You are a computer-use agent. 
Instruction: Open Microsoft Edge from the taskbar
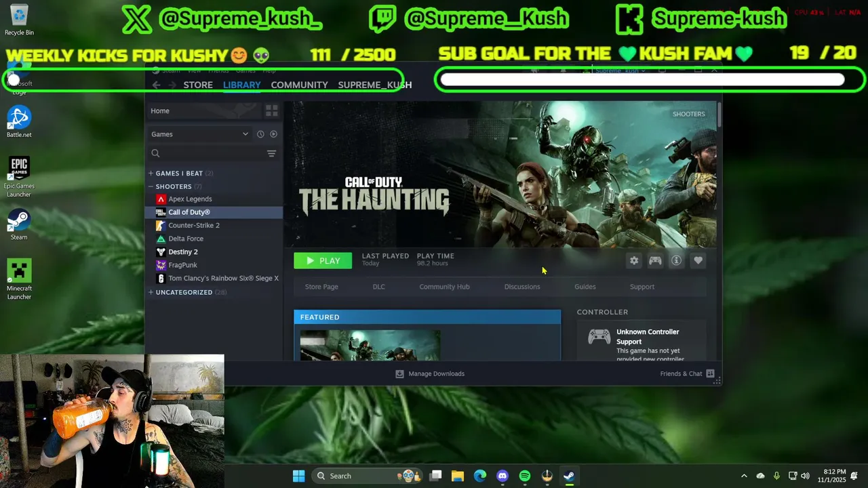[x=479, y=476]
